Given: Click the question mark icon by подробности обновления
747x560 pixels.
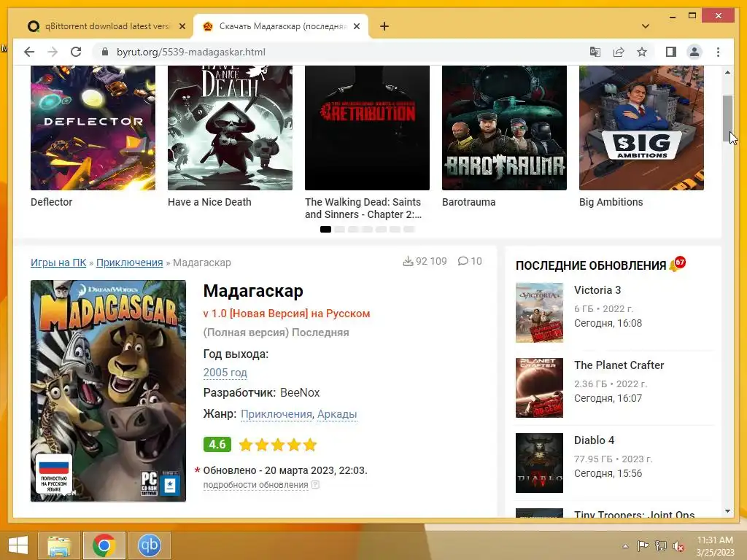Looking at the screenshot, I should pyautogui.click(x=315, y=484).
